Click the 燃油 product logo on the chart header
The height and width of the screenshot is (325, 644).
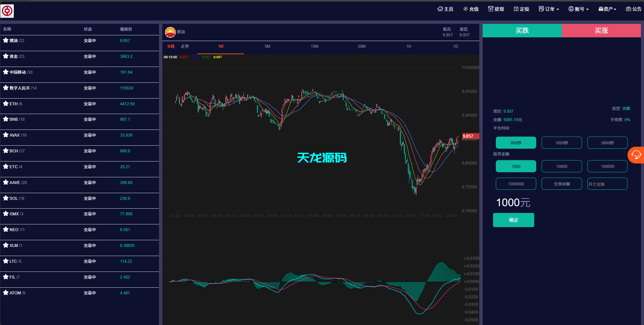coord(170,32)
